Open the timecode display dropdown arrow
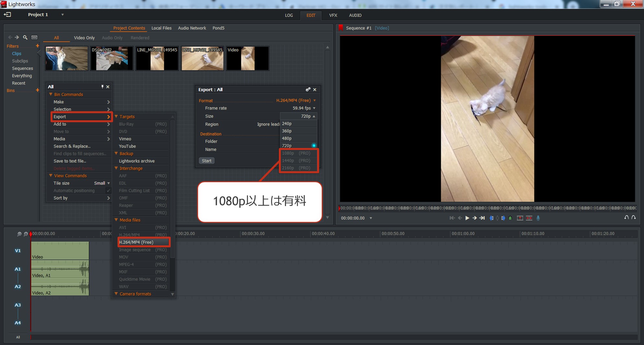 (371, 218)
